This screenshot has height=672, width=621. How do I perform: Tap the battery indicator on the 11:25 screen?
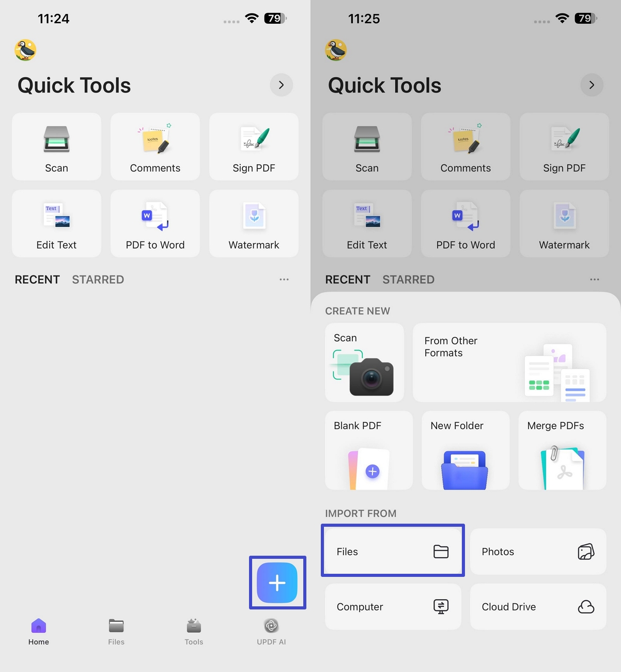point(585,19)
